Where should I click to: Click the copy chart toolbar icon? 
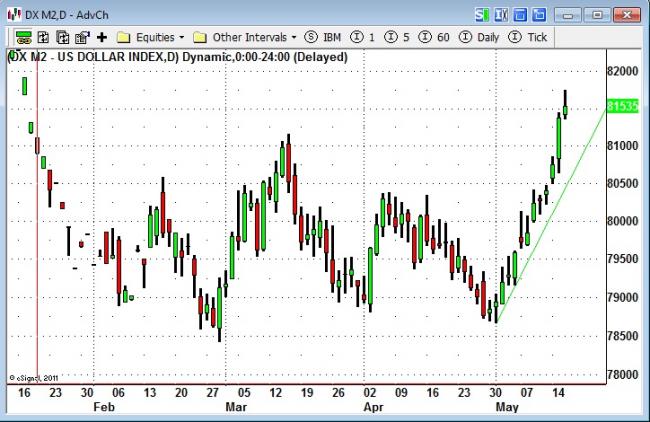pyautogui.click(x=63, y=37)
